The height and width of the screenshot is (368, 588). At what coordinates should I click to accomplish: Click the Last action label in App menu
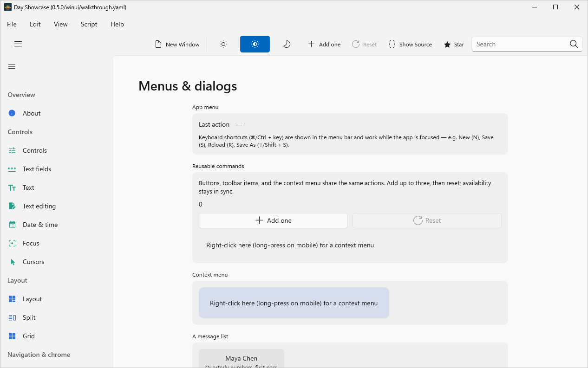pyautogui.click(x=214, y=124)
